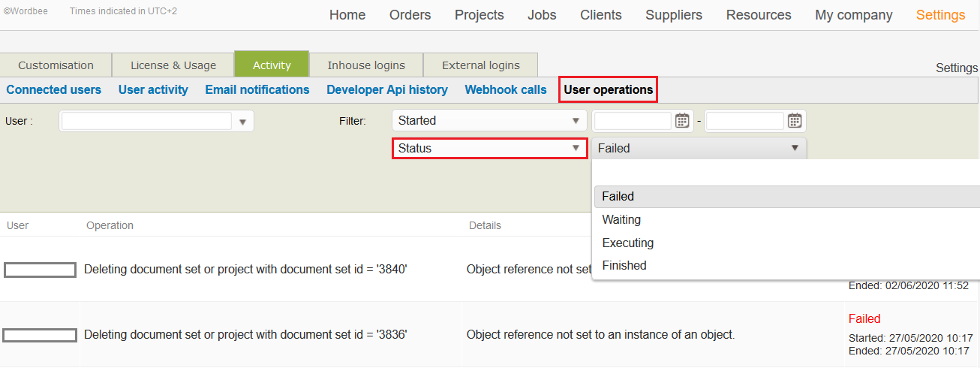Choose Executing from the status list
The height and width of the screenshot is (368, 980).
[627, 243]
